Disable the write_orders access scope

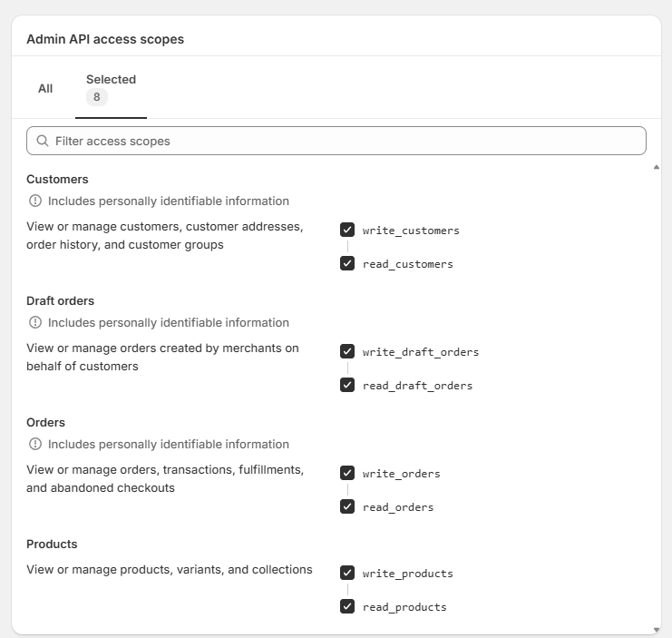(347, 473)
